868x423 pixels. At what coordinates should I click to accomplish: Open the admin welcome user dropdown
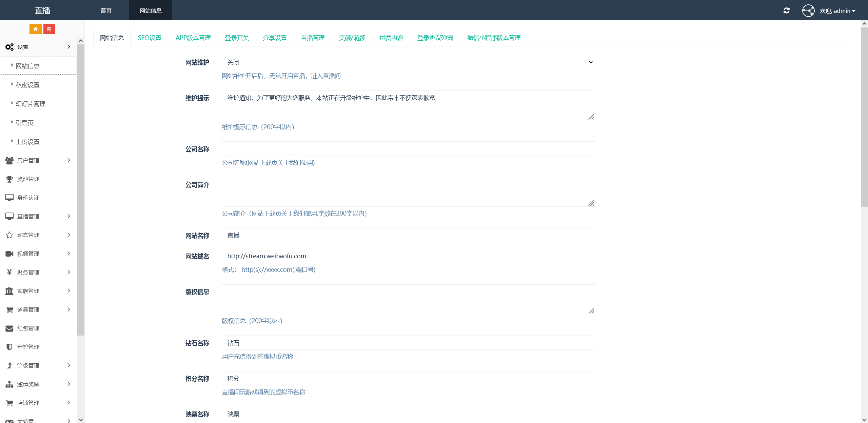(837, 11)
